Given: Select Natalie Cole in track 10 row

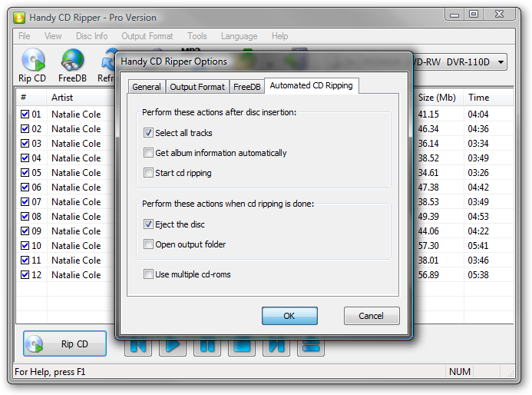Looking at the screenshot, I should click(x=76, y=246).
